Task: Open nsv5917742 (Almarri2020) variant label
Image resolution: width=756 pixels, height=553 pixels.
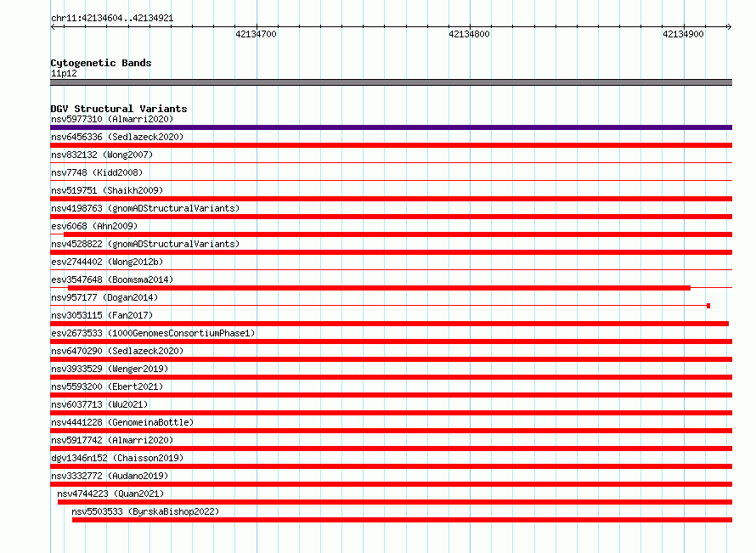Action: pyautogui.click(x=112, y=440)
